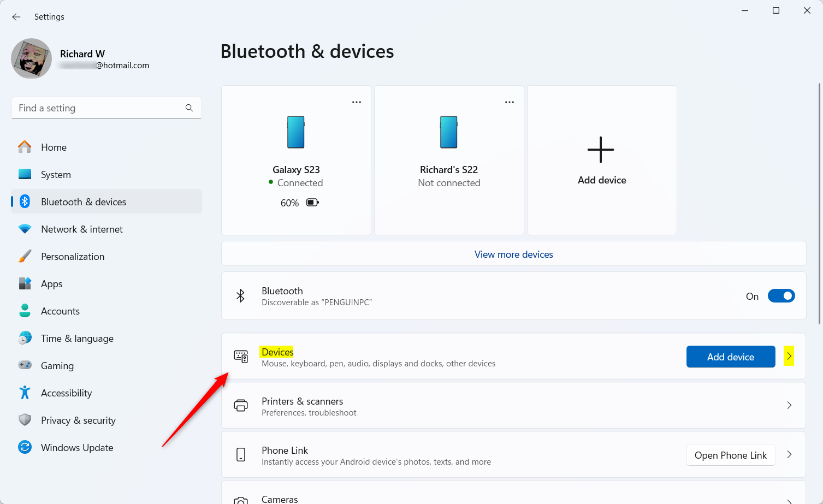
Task: Select the System menu entry
Action: [25, 174]
